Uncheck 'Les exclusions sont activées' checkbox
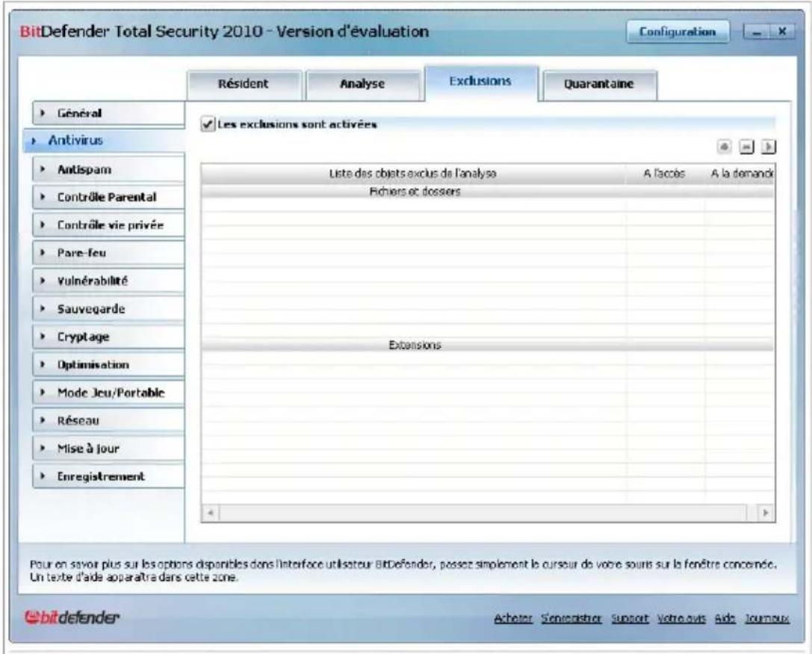812x654 pixels. click(208, 124)
